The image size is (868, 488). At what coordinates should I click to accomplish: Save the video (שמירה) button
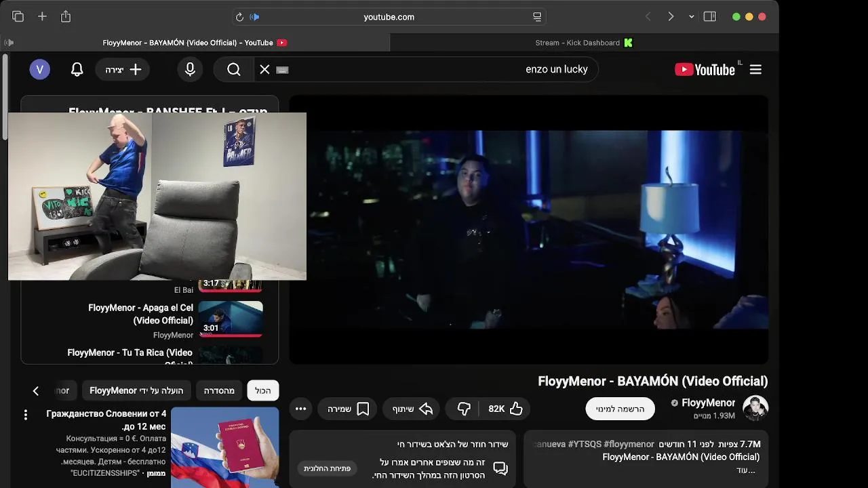[347, 409]
